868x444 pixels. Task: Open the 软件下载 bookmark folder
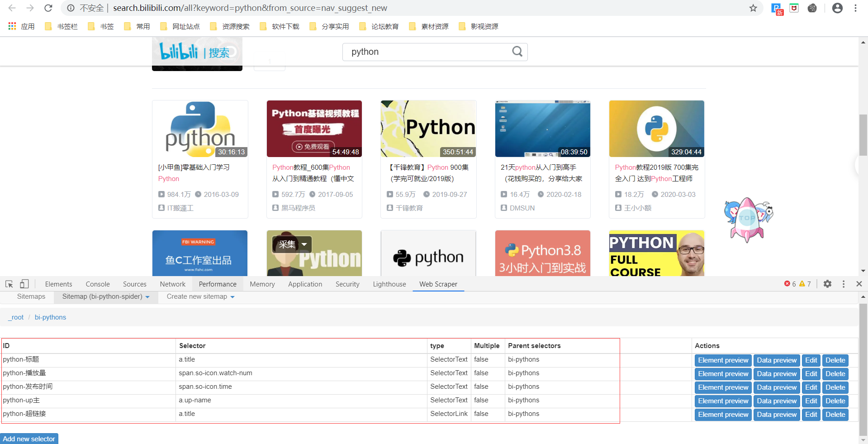coord(280,26)
